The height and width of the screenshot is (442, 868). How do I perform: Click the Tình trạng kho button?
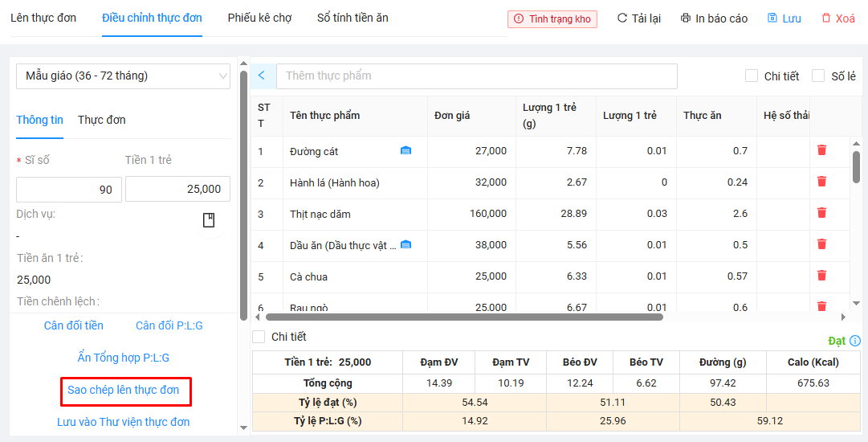pyautogui.click(x=552, y=18)
